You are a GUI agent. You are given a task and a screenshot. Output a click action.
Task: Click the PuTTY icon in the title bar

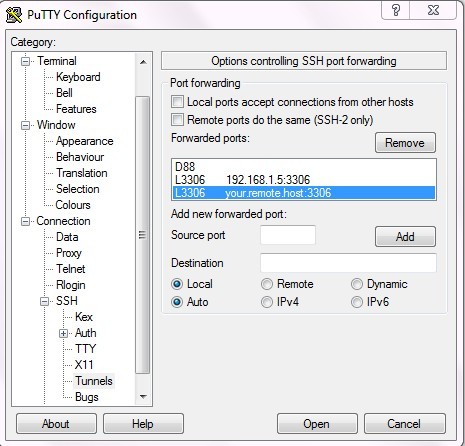[x=14, y=15]
